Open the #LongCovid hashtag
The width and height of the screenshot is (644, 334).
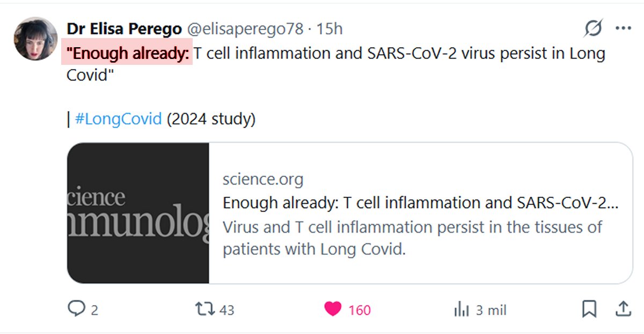tap(118, 118)
